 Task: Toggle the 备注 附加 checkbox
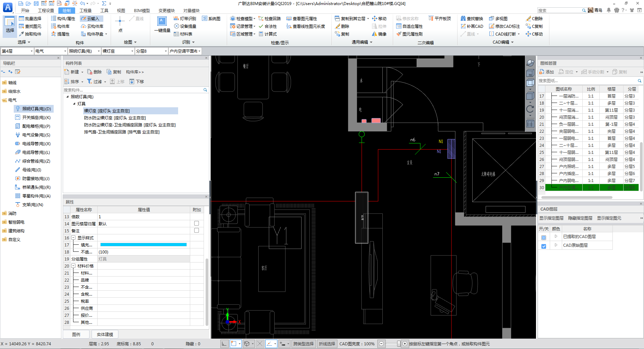[x=197, y=231]
